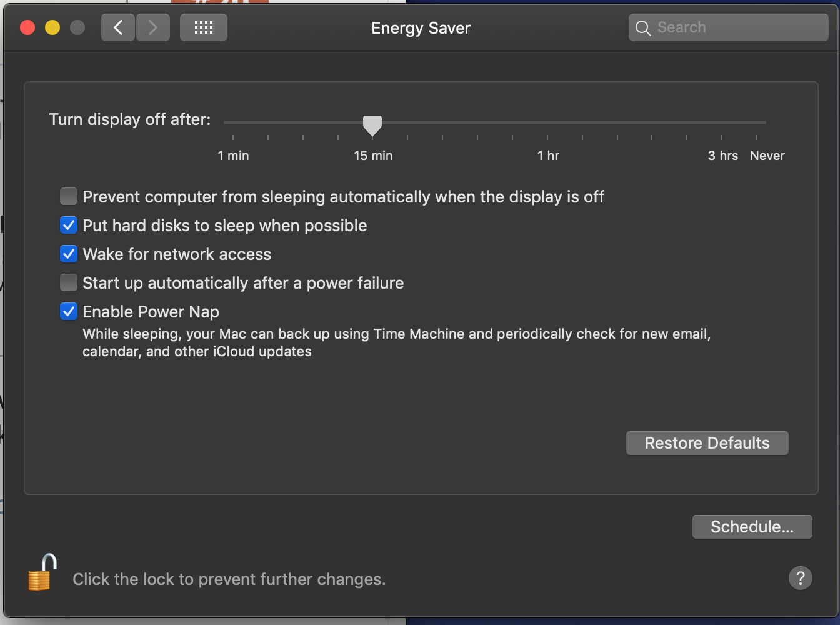Open help with the question mark button
The width and height of the screenshot is (840, 625).
801,578
